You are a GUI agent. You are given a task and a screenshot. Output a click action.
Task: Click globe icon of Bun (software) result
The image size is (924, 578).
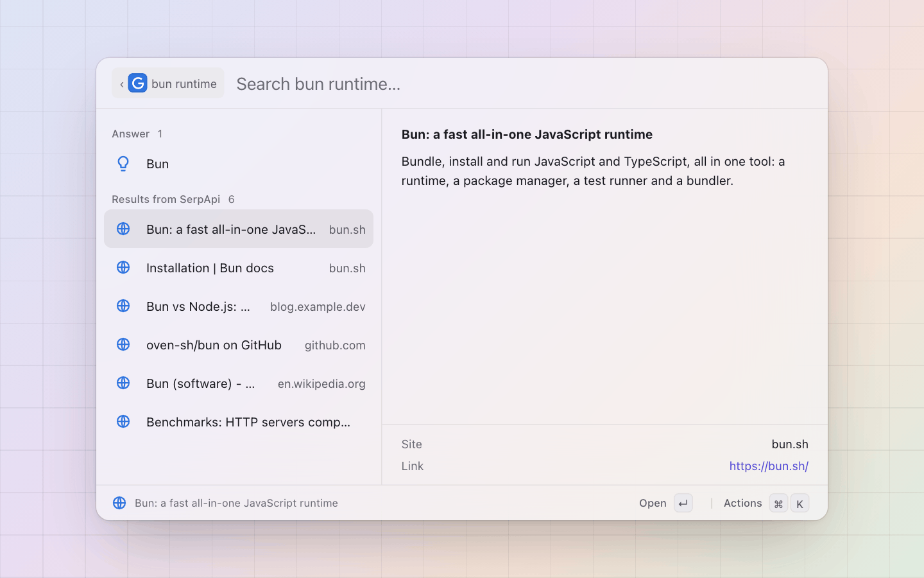click(x=123, y=383)
